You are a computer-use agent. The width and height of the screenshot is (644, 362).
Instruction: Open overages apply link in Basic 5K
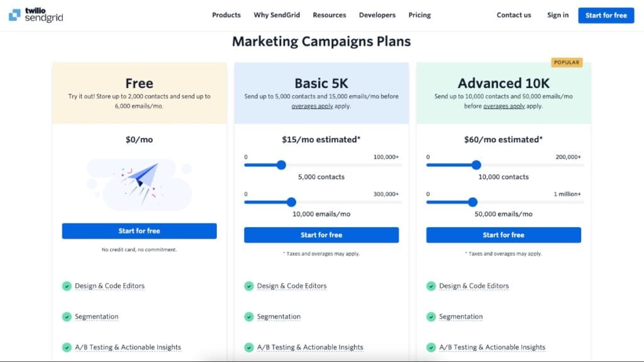(312, 106)
